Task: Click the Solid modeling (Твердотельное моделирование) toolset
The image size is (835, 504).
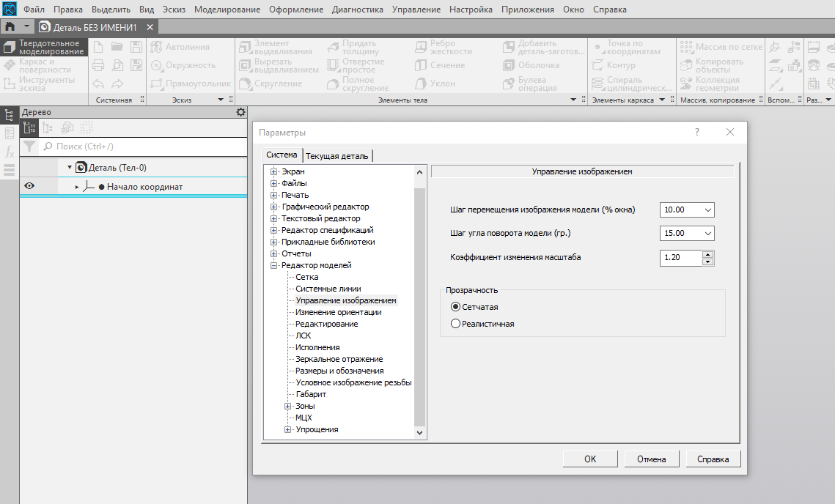Action: pyautogui.click(x=43, y=48)
